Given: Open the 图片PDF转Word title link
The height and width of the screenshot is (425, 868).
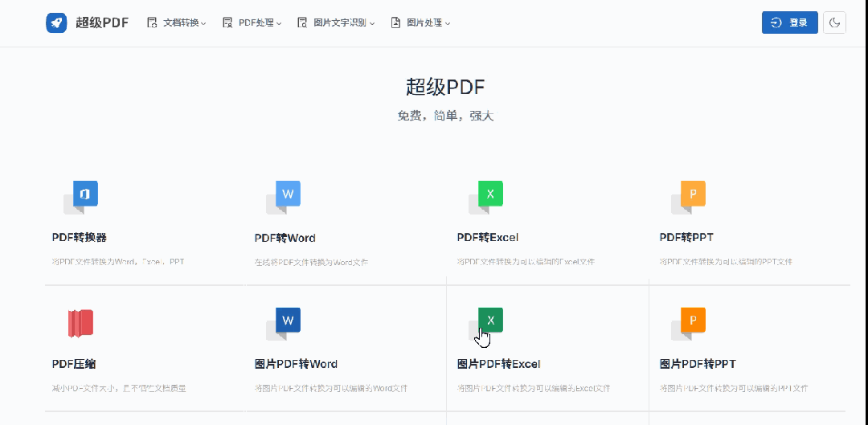Looking at the screenshot, I should 296,364.
